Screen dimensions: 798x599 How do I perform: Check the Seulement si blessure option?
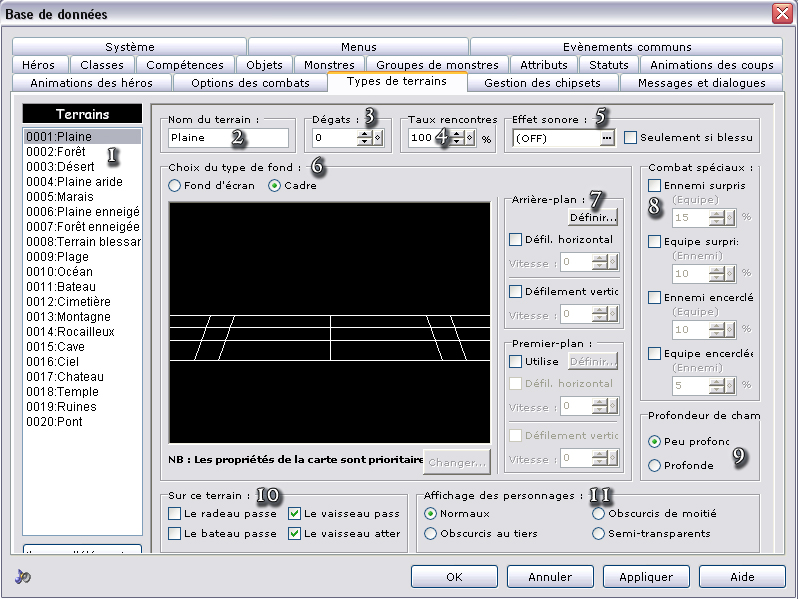(x=630, y=138)
